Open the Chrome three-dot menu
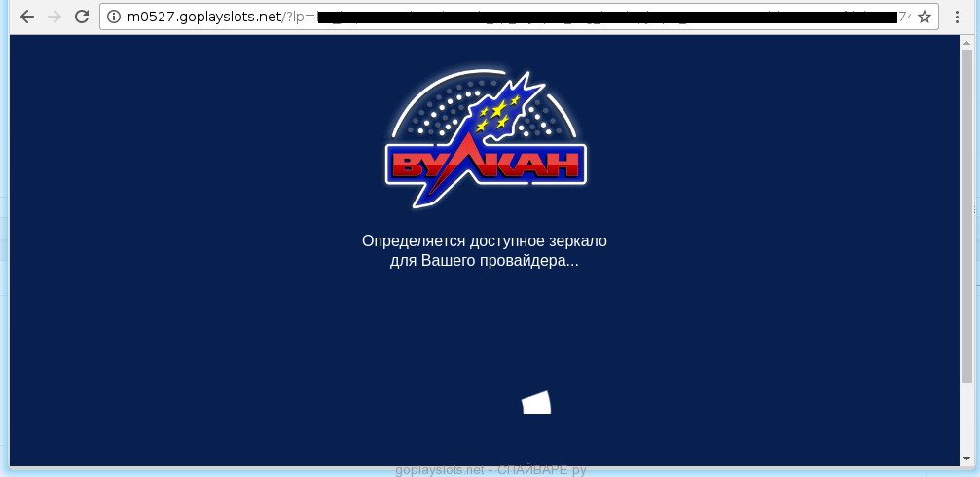The image size is (980, 477). [x=958, y=17]
